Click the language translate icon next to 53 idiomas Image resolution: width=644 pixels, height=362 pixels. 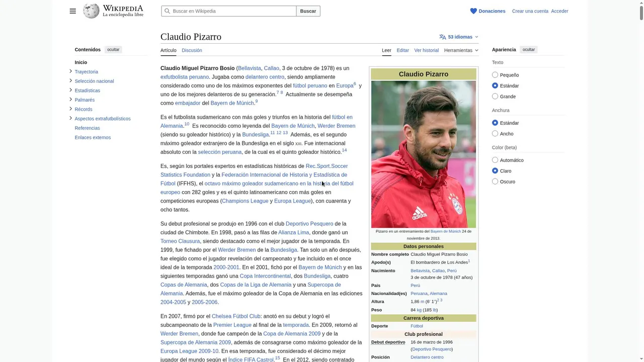pos(443,37)
